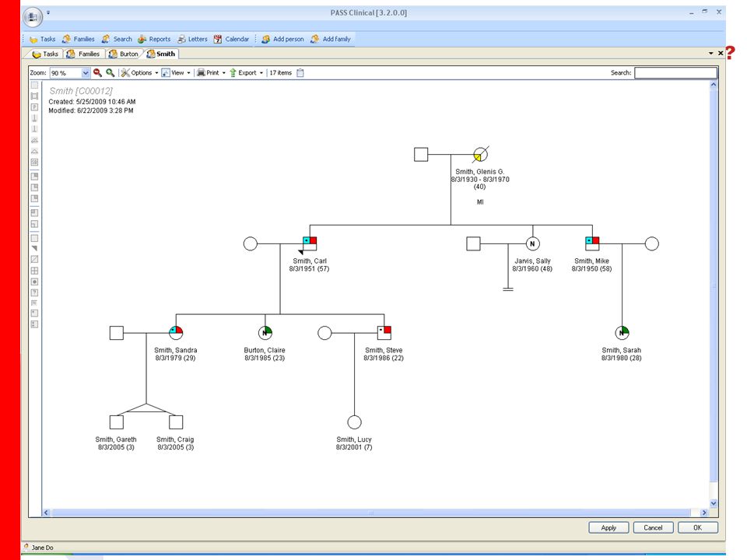Click the vertical scrollbar down arrow
Screen dimensions: 747x560
pos(714,503)
